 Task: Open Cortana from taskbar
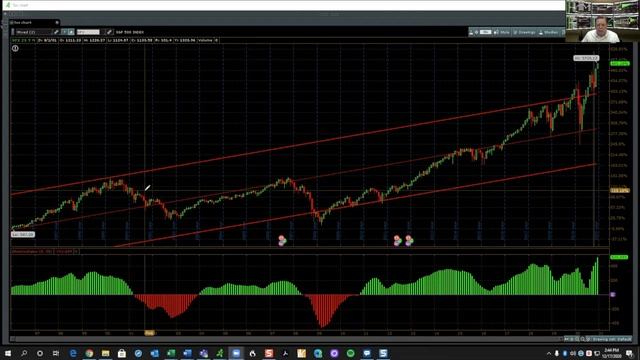[x=40, y=353]
